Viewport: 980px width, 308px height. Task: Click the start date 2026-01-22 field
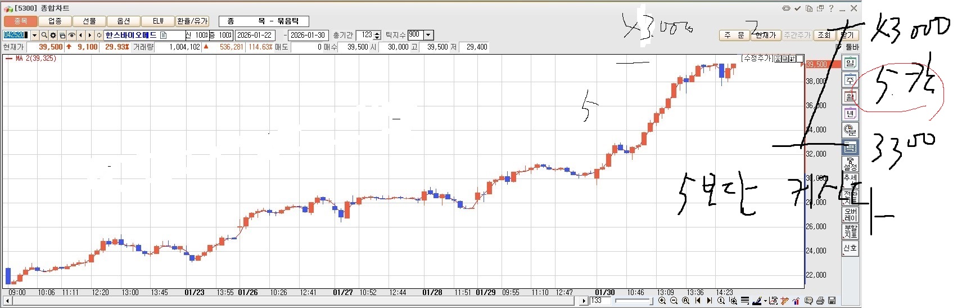coord(255,35)
